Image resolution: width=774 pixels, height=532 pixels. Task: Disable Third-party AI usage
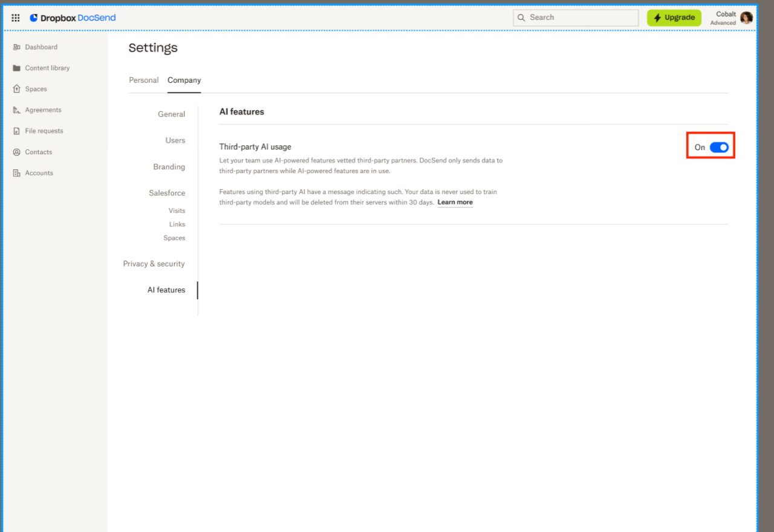coord(719,147)
